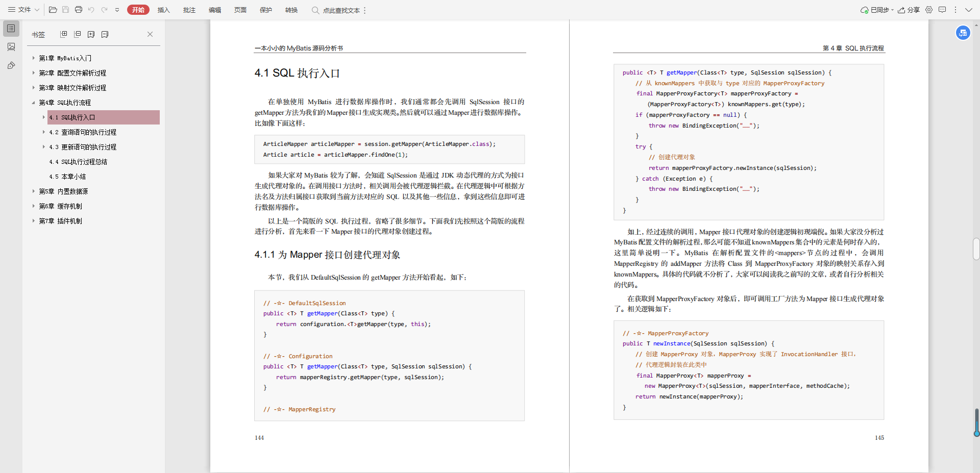Go to bookmark 4.4 SQL执行过程总结
The height and width of the screenshot is (473, 980).
pyautogui.click(x=78, y=162)
